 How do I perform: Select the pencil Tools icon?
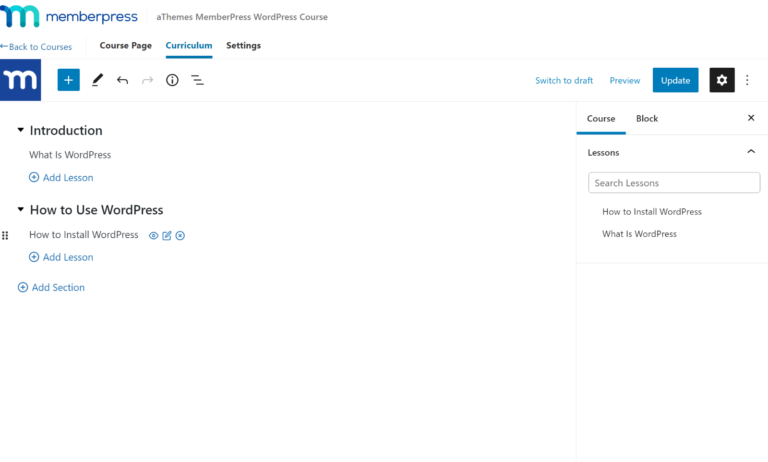pos(97,80)
